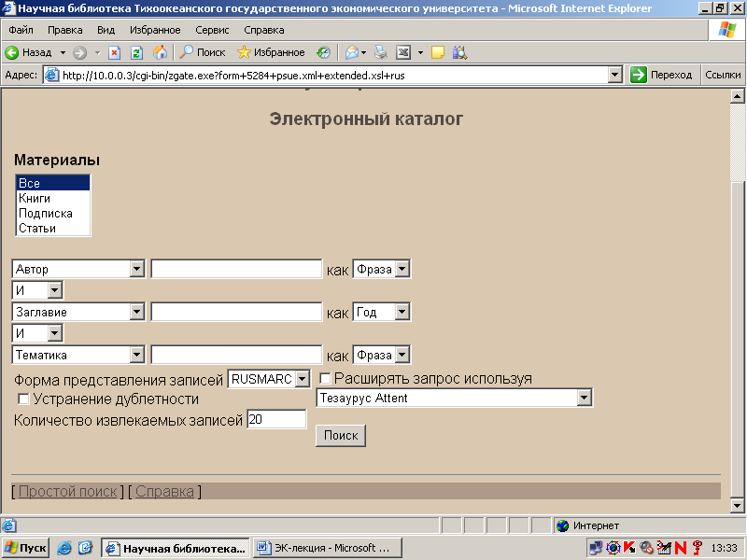Open the Избранное menu in menu bar
This screenshot has width=747, height=560.
click(155, 30)
